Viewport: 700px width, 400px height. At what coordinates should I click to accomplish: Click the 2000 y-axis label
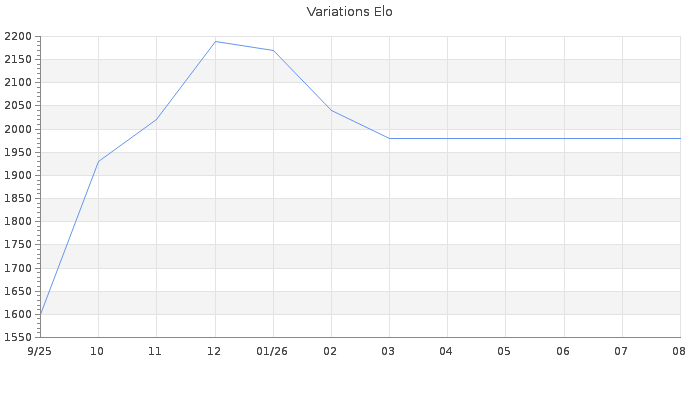tap(18, 129)
